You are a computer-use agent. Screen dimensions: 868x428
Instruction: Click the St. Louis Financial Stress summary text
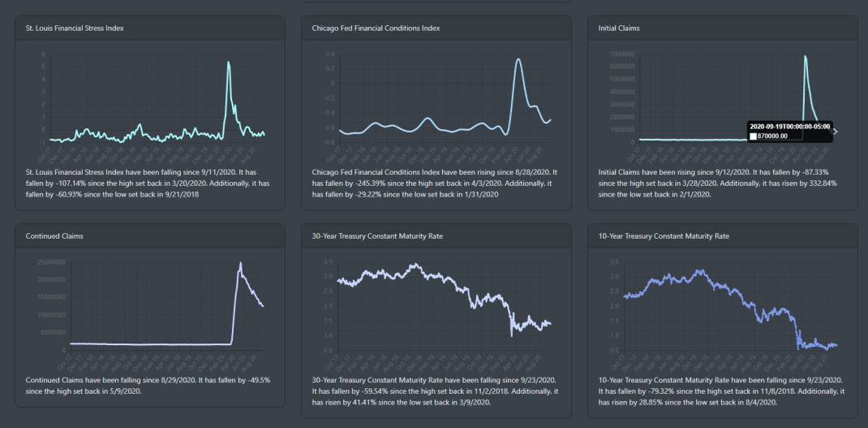pos(148,183)
